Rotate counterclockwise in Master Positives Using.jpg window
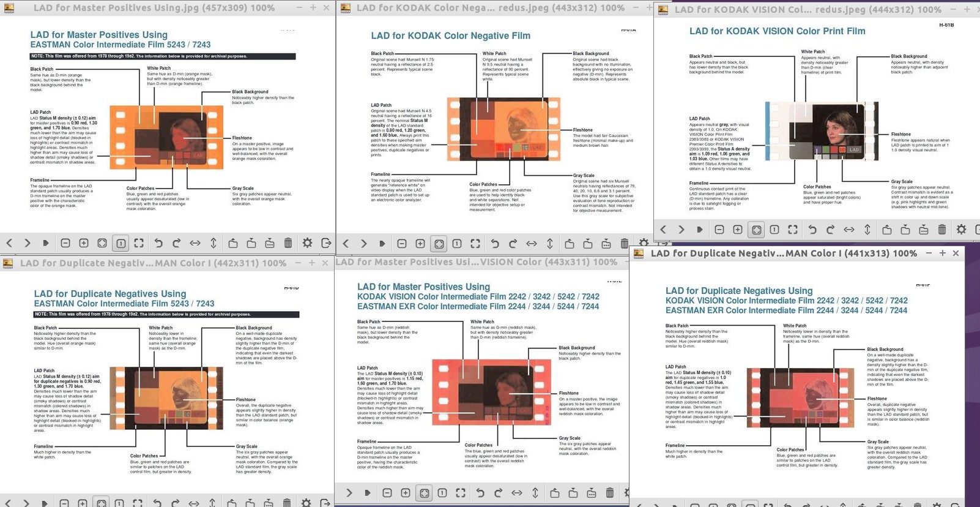 coord(158,243)
